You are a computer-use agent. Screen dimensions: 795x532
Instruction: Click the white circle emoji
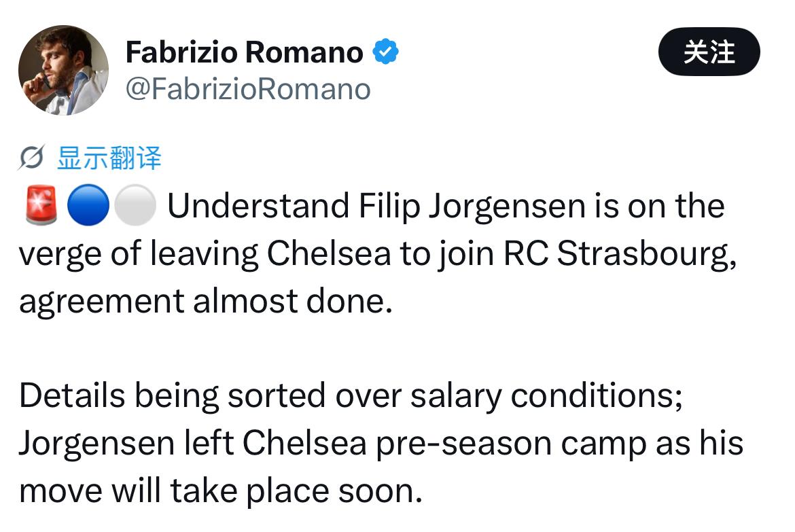click(x=135, y=205)
